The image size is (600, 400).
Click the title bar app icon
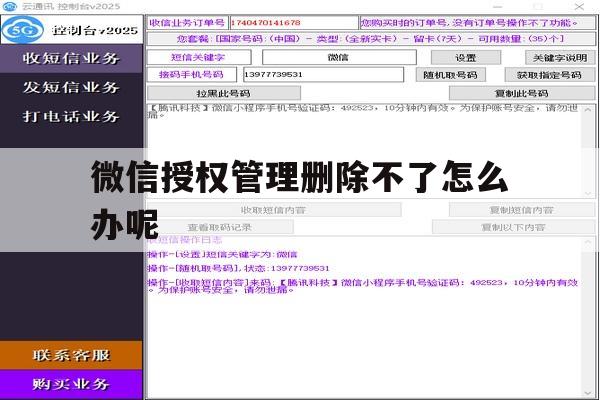10,7
